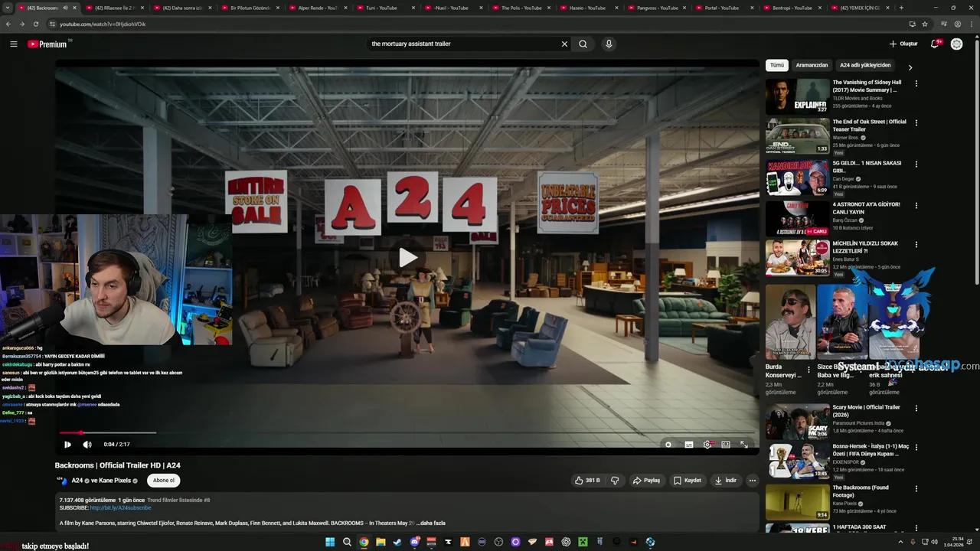980x551 pixels.
Task: Open the YouTube guide hamburger menu
Action: [x=13, y=44]
